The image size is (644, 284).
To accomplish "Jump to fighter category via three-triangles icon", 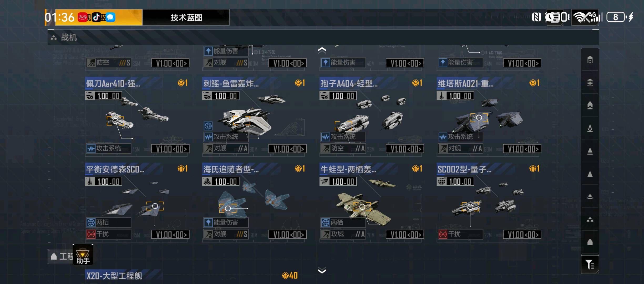I will (x=590, y=220).
